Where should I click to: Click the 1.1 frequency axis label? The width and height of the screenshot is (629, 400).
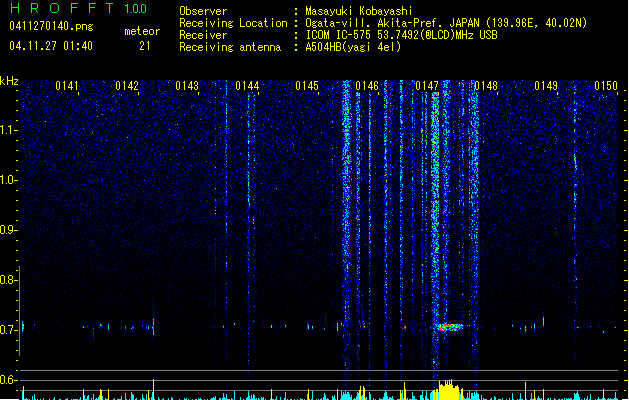(x=8, y=130)
